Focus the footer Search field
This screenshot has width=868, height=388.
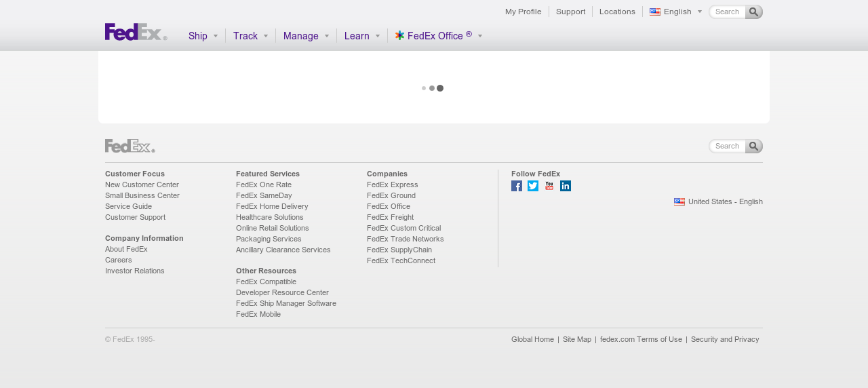(x=728, y=147)
